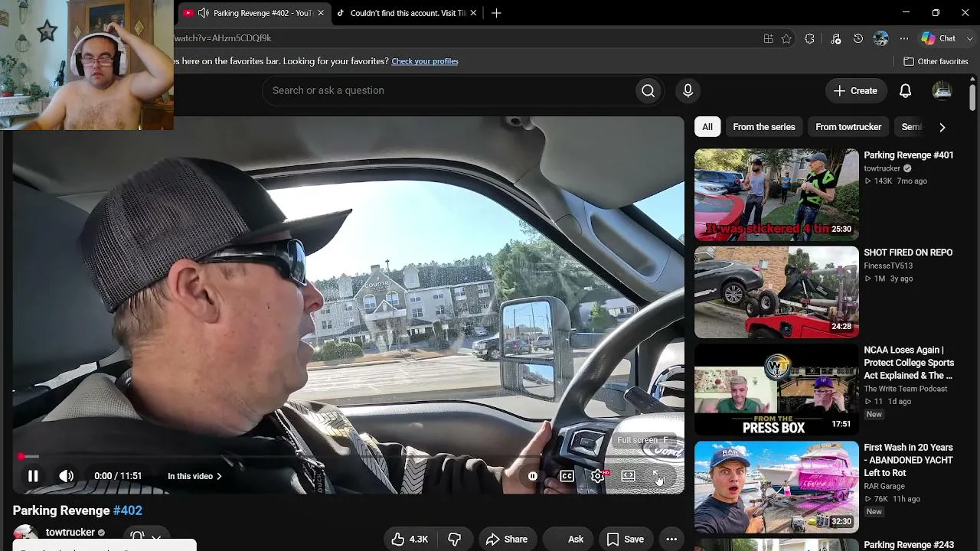Click the 'Check your profiles' link
The image size is (980, 551).
pyautogui.click(x=425, y=61)
